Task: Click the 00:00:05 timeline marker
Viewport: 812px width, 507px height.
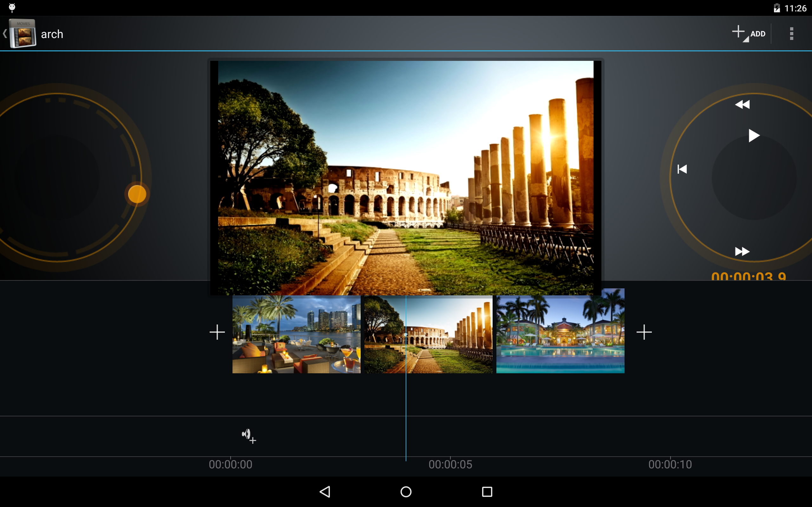Action: coord(450,464)
